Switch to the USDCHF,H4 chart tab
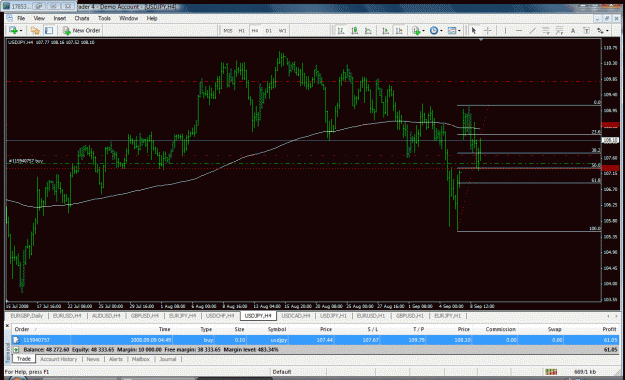 click(220, 316)
